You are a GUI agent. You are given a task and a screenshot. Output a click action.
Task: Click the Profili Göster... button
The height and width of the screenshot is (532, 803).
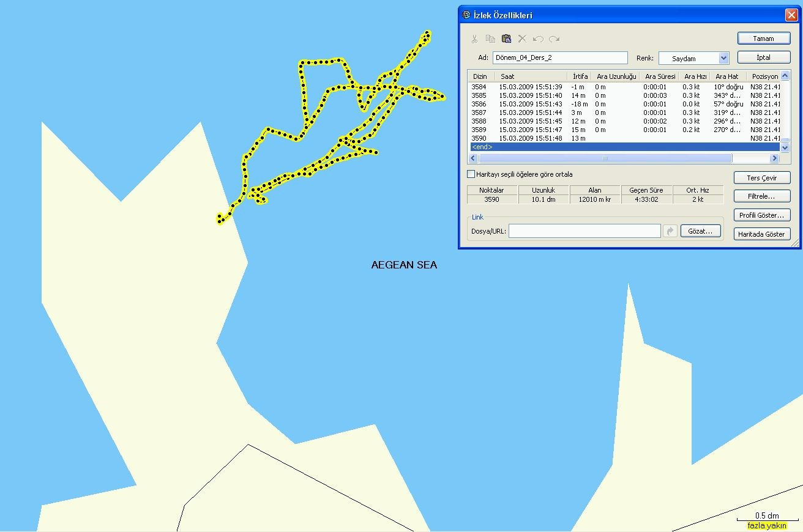tap(762, 215)
